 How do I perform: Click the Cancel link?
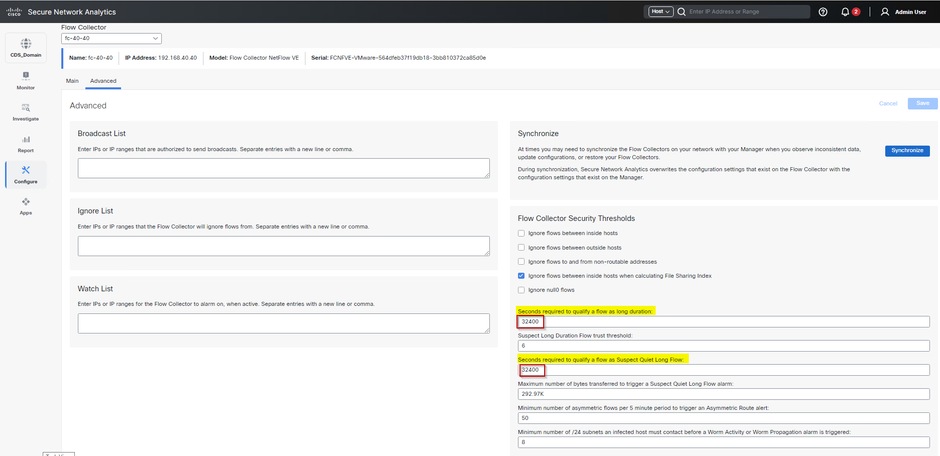888,104
